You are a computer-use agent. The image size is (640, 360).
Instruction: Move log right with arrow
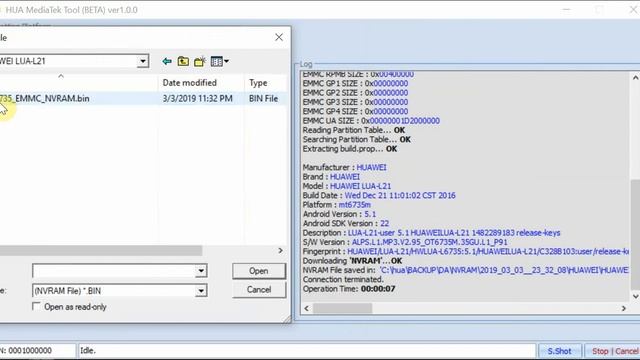point(624,308)
